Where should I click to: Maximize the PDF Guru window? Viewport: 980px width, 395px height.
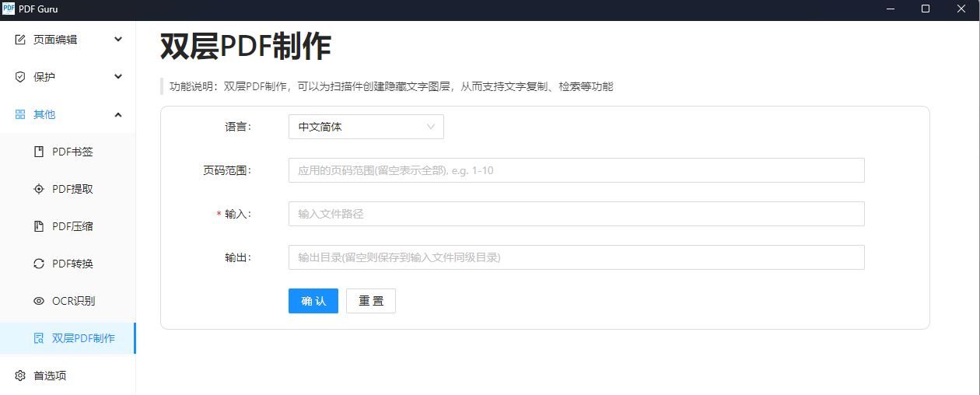point(926,9)
